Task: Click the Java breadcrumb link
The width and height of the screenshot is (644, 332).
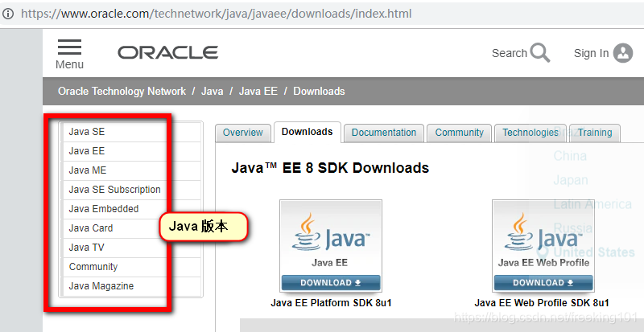Action: (212, 91)
